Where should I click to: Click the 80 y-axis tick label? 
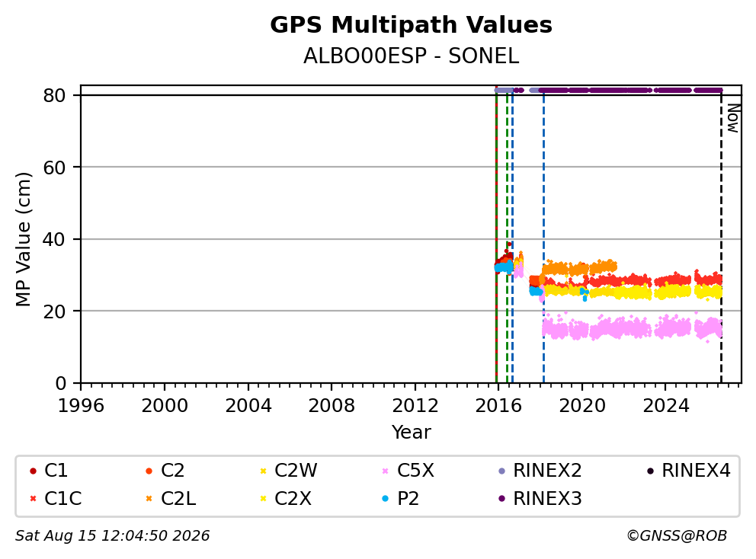(x=54, y=95)
